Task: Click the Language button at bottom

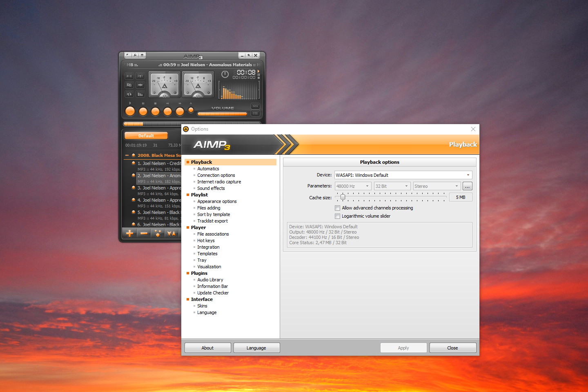Action: point(256,348)
